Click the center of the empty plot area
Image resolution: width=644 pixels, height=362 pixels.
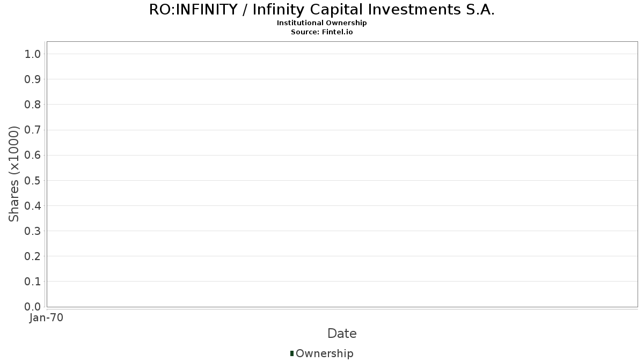[342, 174]
